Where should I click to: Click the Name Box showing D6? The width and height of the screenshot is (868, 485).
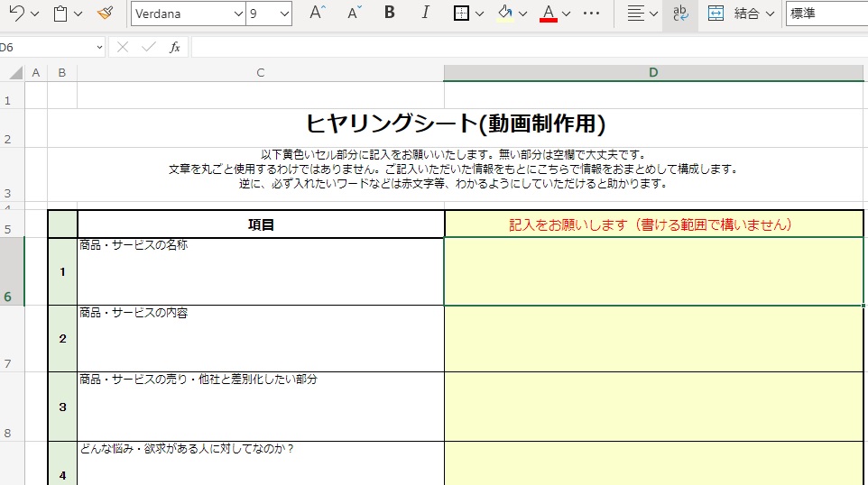(47, 48)
